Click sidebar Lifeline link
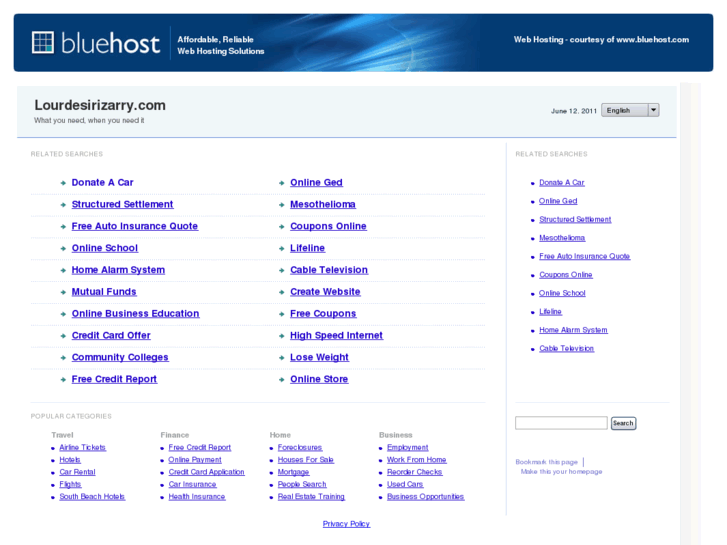 (x=550, y=312)
